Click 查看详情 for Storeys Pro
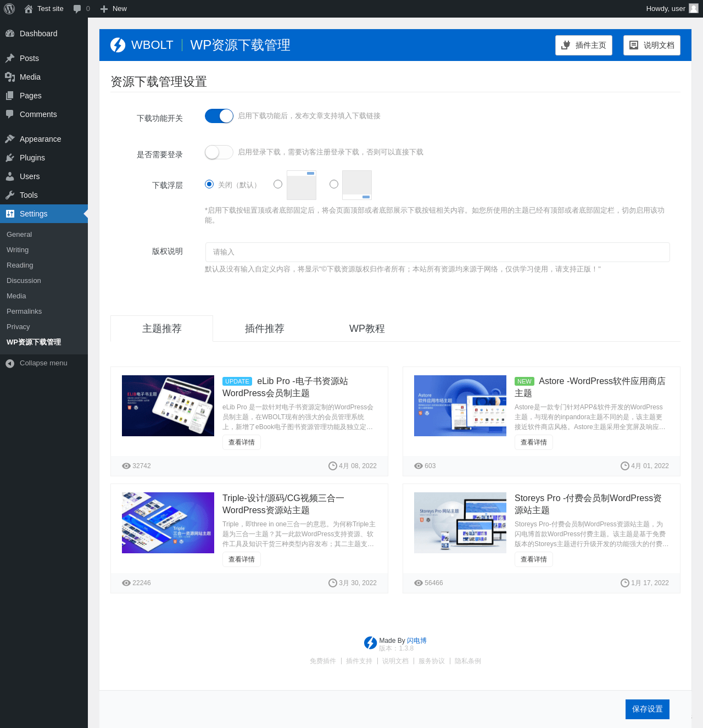Image resolution: width=703 pixels, height=728 pixels. click(534, 559)
